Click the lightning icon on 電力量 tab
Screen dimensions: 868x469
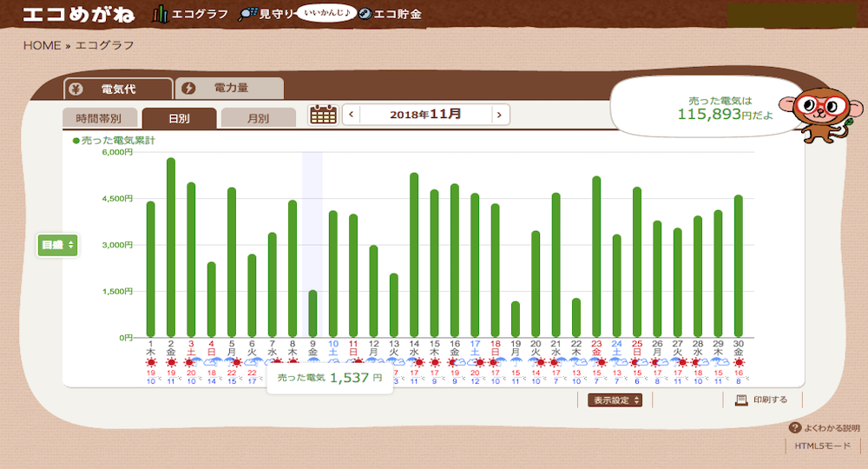pyautogui.click(x=188, y=88)
